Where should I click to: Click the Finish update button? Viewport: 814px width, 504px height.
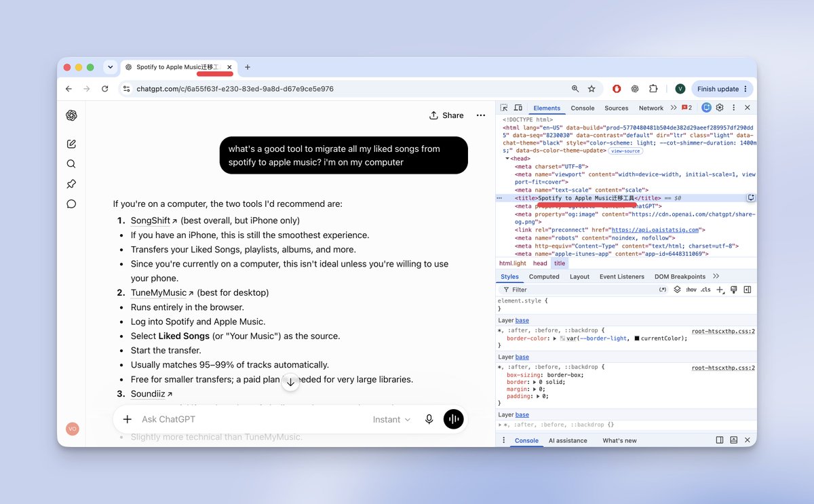722,89
